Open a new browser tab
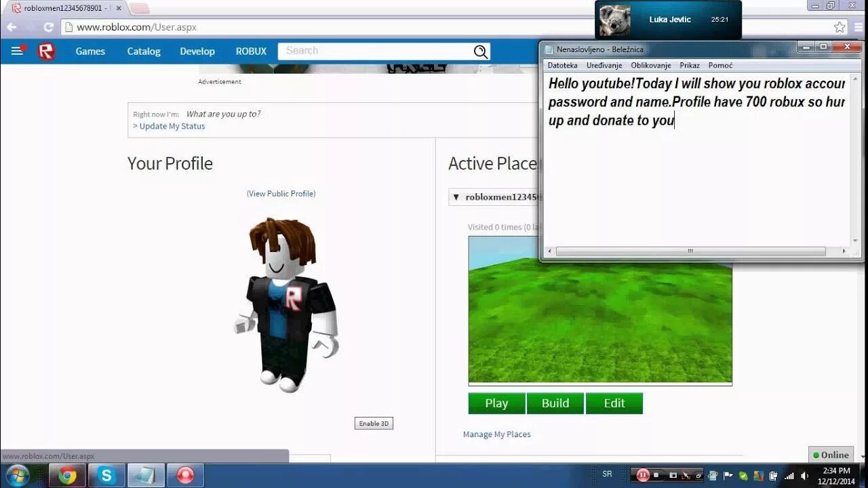The height and width of the screenshot is (488, 868). (140, 8)
